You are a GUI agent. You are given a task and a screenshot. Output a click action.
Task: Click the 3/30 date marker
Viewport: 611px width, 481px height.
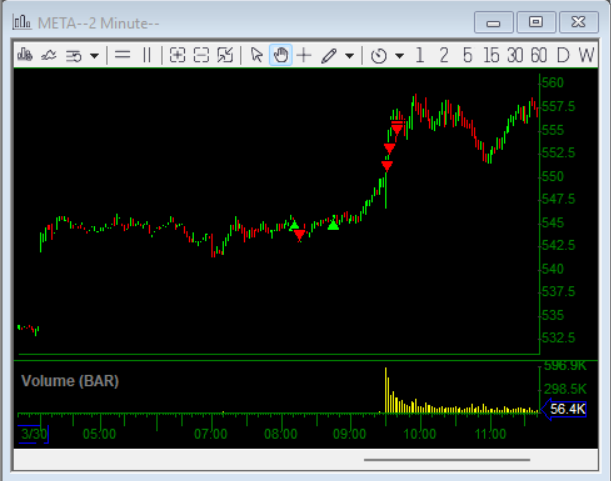pos(34,434)
